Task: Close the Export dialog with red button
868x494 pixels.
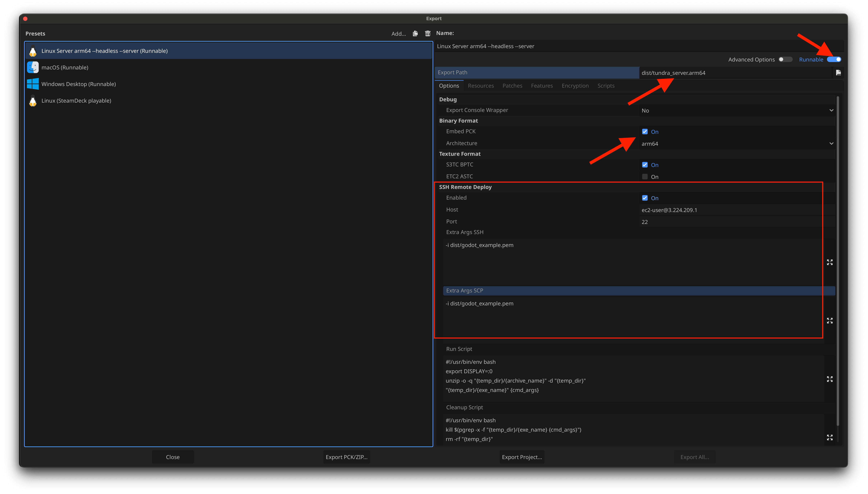Action: [x=25, y=19]
